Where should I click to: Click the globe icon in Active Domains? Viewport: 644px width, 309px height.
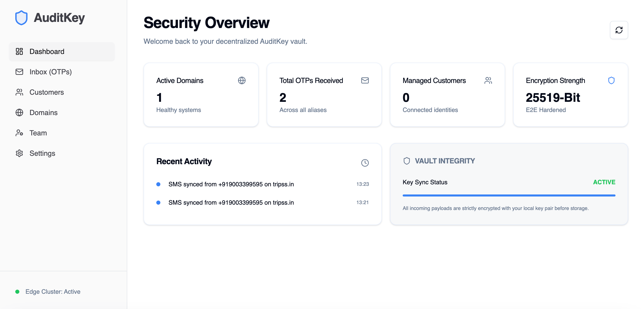[242, 80]
